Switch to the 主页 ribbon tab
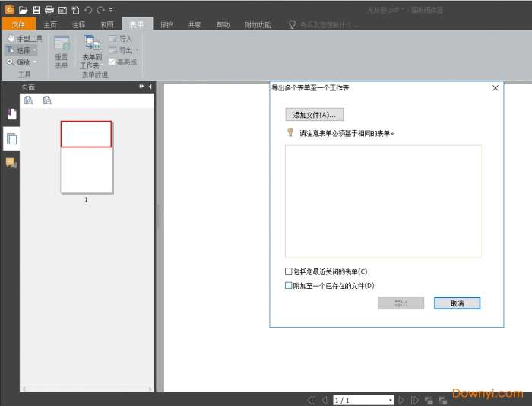Viewport: 532px width, 406px height. (x=50, y=24)
